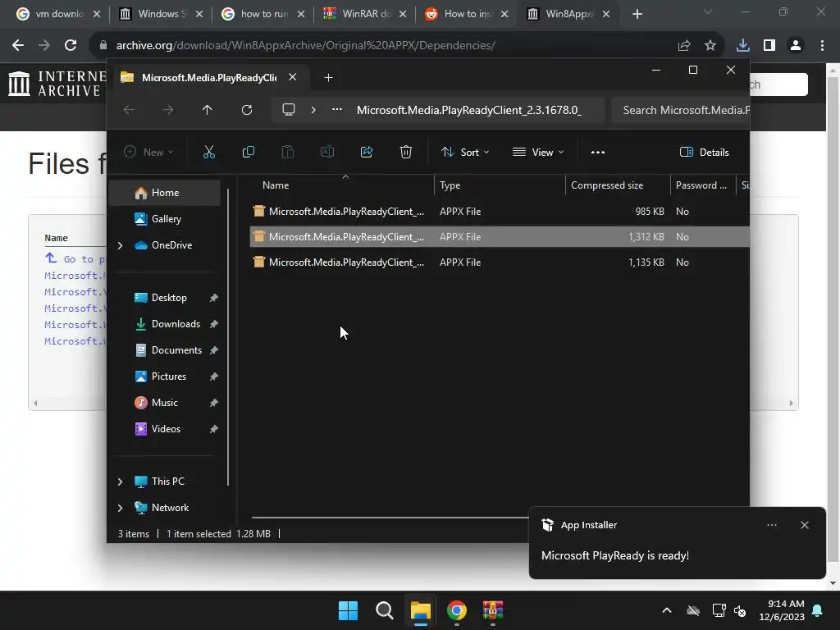Screen dimensions: 840x630
Task: Switch to the WinRAR Chrome tab
Action: coord(365,14)
